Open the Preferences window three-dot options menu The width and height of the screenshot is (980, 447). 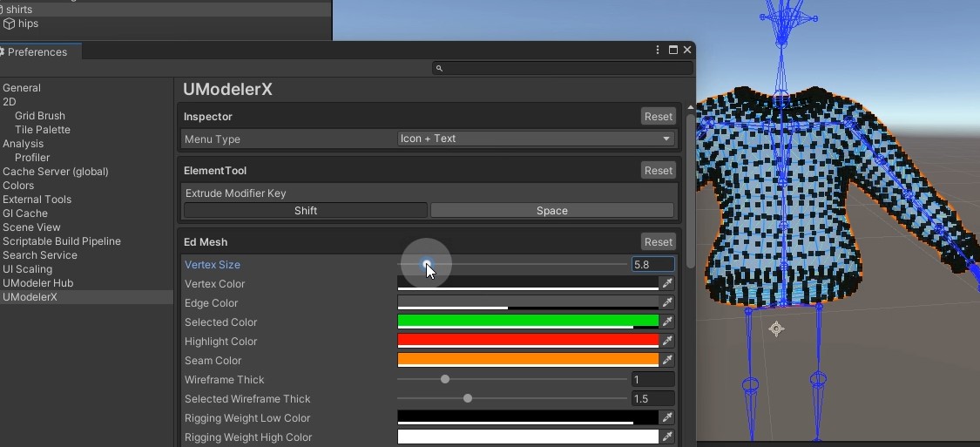[x=658, y=50]
